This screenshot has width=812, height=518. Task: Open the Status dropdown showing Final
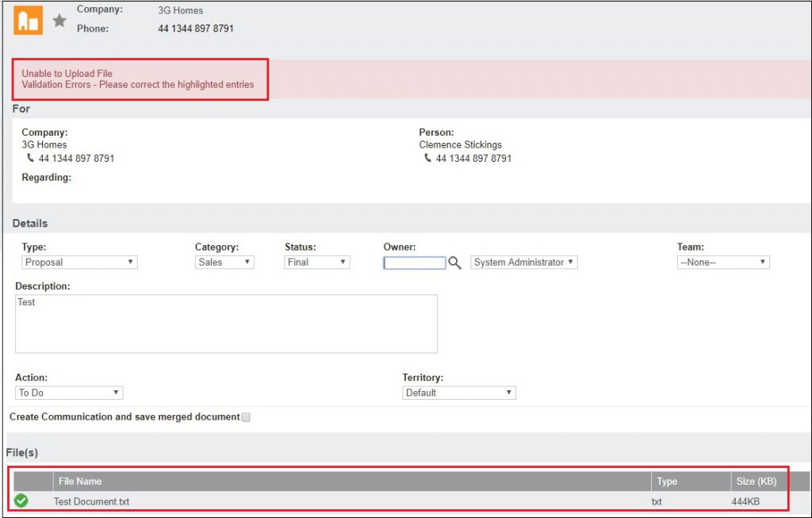click(341, 262)
